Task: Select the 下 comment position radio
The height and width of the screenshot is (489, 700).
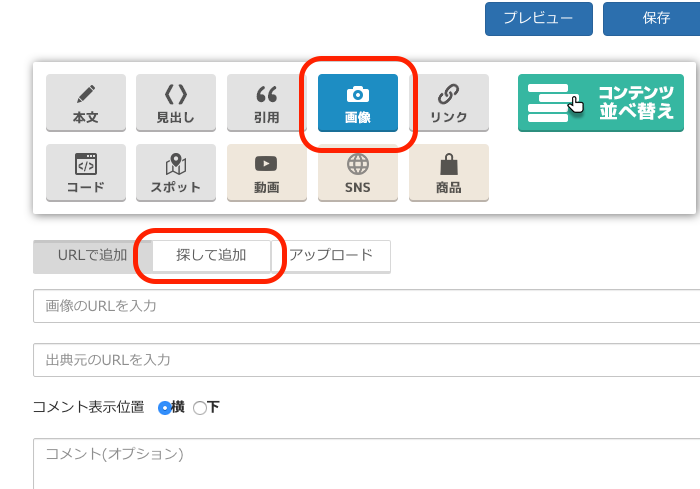Action: 200,408
